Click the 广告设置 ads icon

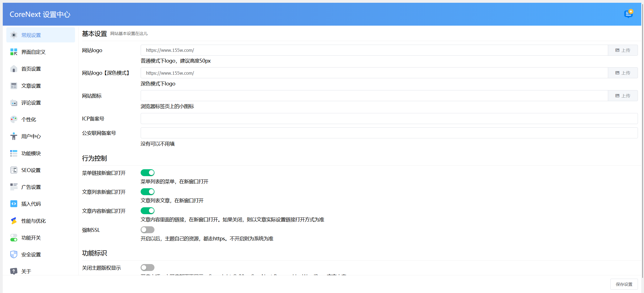pyautogui.click(x=14, y=187)
